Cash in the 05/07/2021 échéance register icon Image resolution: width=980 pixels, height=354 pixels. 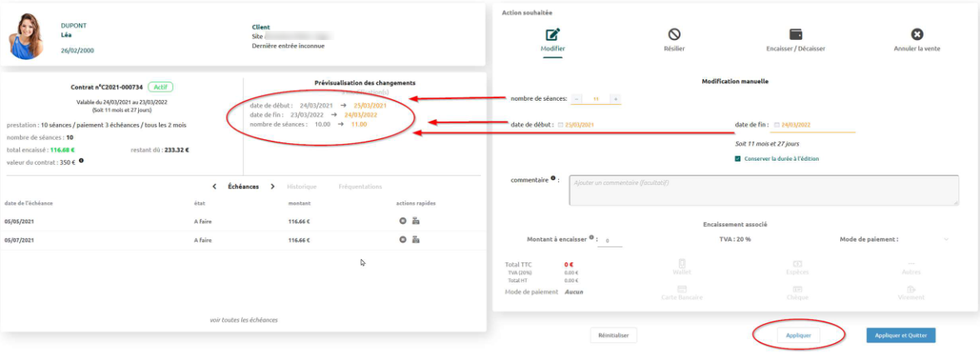(x=415, y=240)
